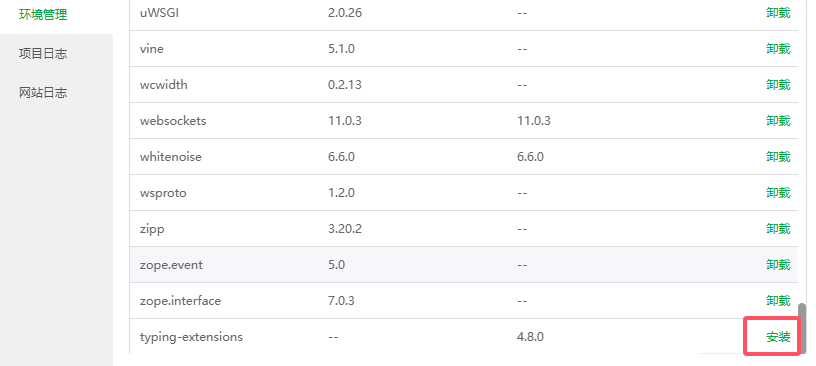The height and width of the screenshot is (366, 816).
Task: Uninstall the uWSGI package
Action: click(778, 12)
